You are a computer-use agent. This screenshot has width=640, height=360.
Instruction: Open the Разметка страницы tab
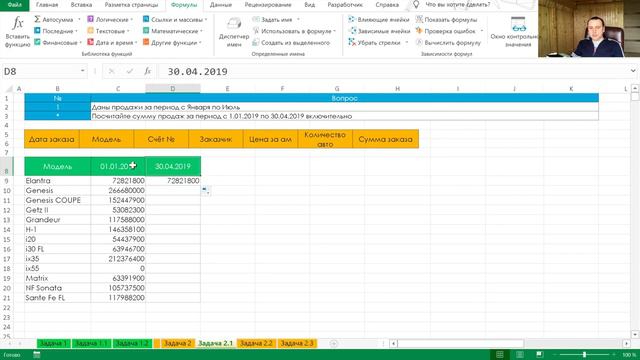(131, 5)
